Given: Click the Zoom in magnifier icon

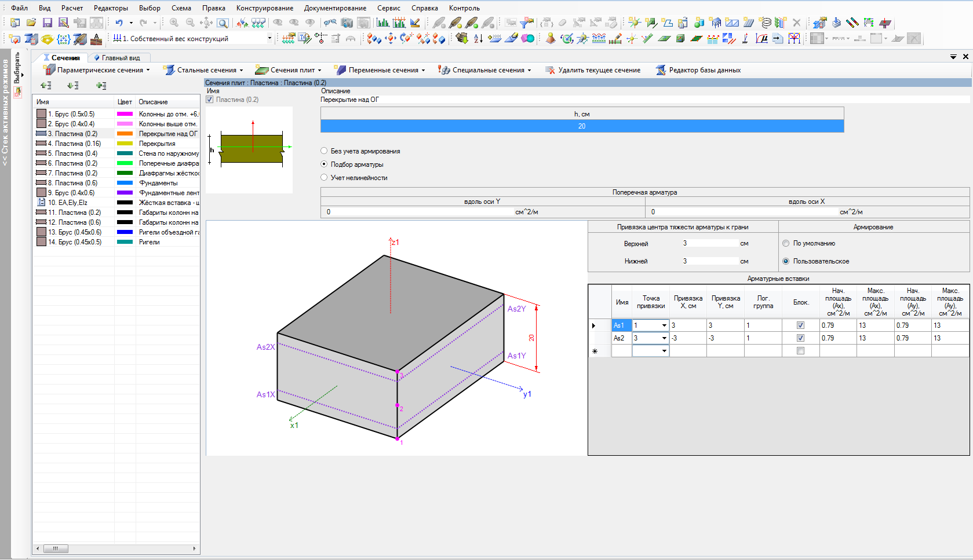Looking at the screenshot, I should coord(174,23).
